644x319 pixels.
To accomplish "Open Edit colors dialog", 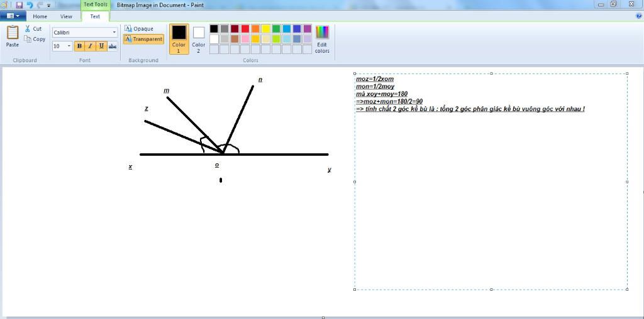I will [322, 39].
